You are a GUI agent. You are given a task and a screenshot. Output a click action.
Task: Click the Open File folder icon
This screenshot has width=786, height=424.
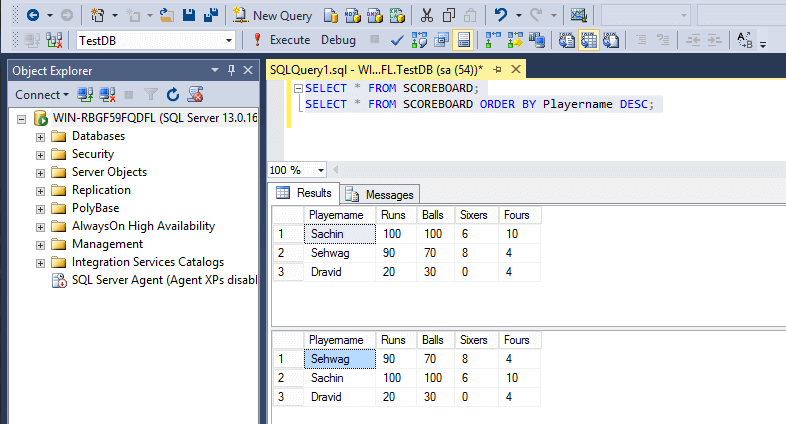(169, 15)
